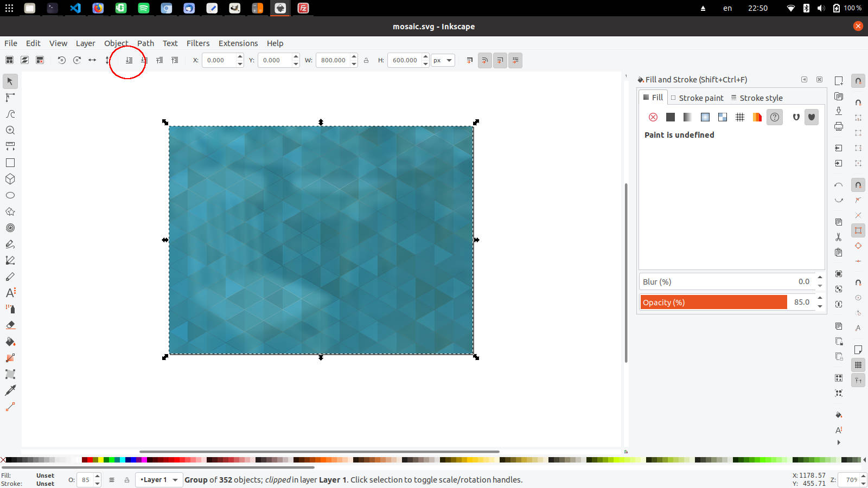This screenshot has height=488, width=868.
Task: Apply linear gradient fill
Action: tap(687, 117)
